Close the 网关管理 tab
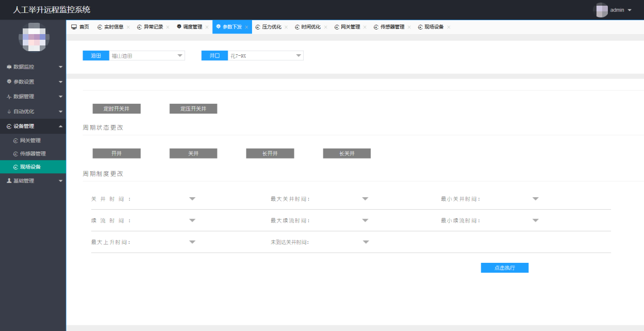 coord(365,27)
